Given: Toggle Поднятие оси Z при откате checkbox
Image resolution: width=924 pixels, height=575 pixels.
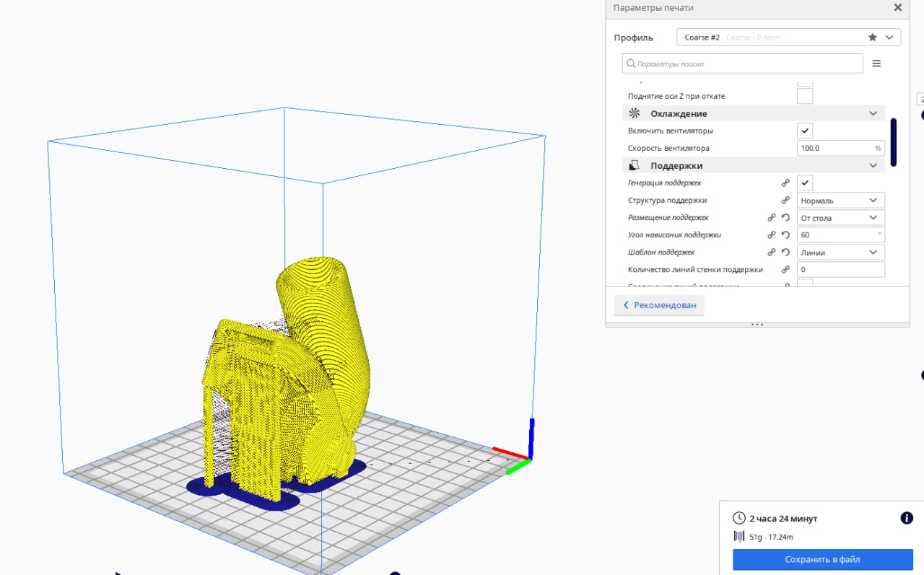Looking at the screenshot, I should (x=805, y=96).
